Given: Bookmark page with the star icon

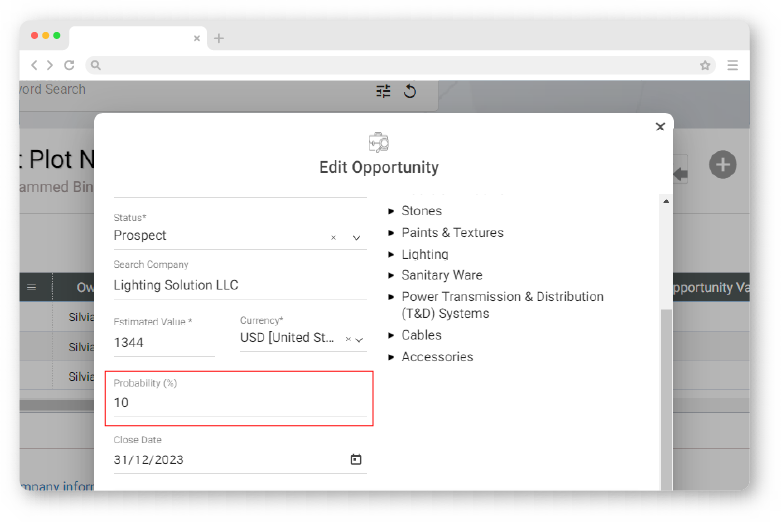Looking at the screenshot, I should click(705, 65).
